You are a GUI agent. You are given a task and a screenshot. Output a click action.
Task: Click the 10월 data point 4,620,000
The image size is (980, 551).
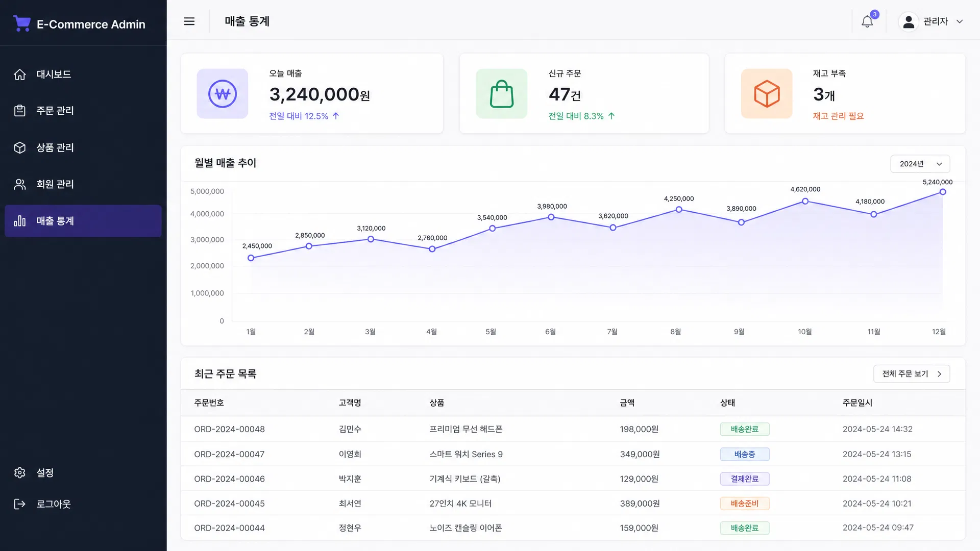coord(805,202)
